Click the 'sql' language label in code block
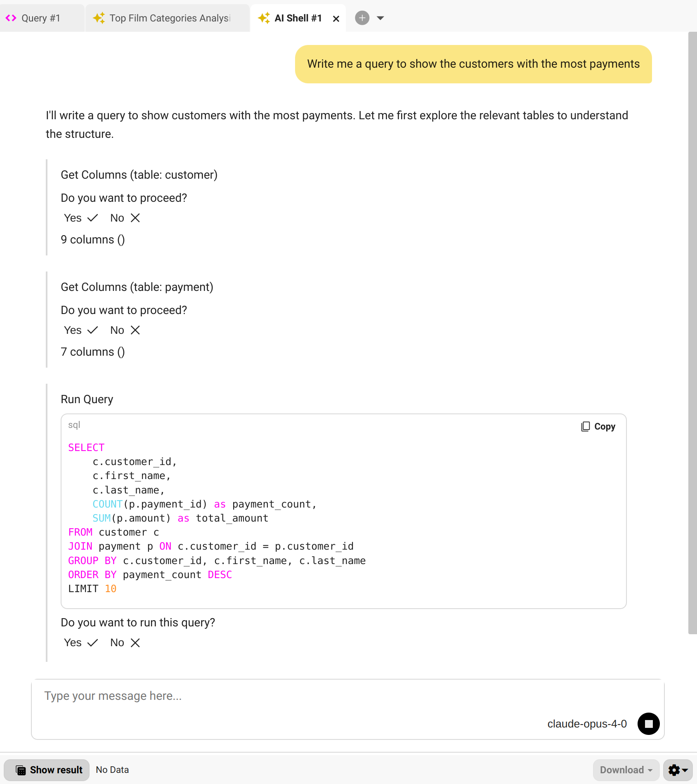 (x=74, y=425)
